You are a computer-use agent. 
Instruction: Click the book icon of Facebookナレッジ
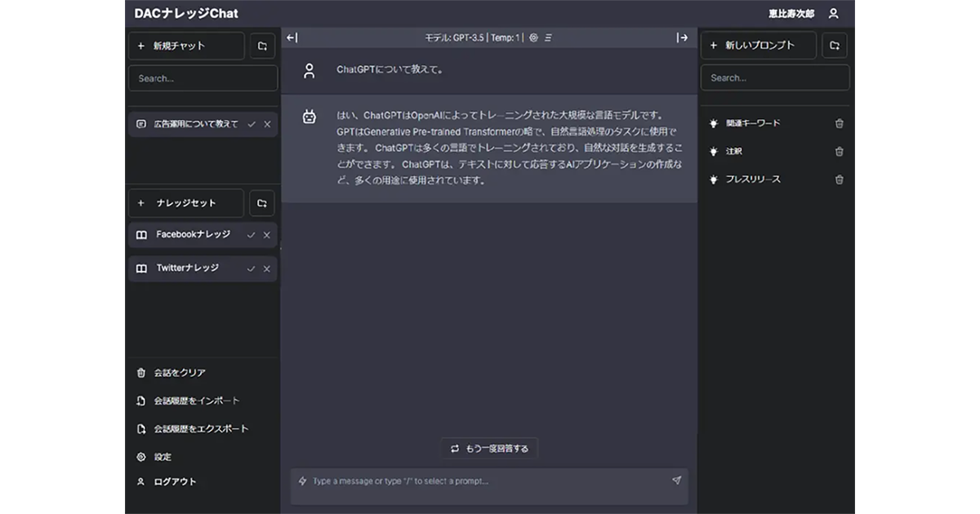140,235
